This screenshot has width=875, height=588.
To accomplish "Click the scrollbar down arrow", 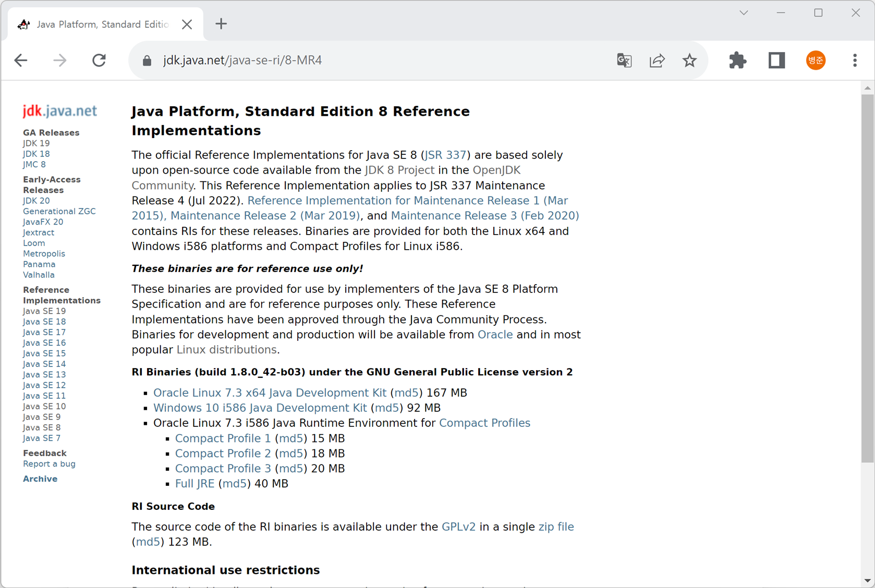I will pyautogui.click(x=867, y=581).
